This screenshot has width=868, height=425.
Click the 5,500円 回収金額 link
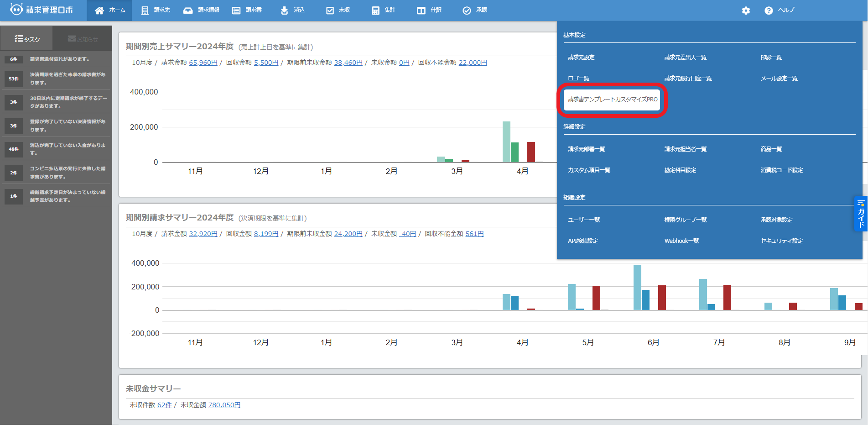[x=266, y=63]
